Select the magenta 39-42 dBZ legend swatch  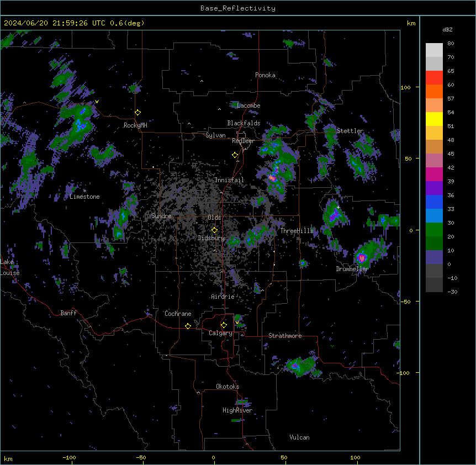434,174
